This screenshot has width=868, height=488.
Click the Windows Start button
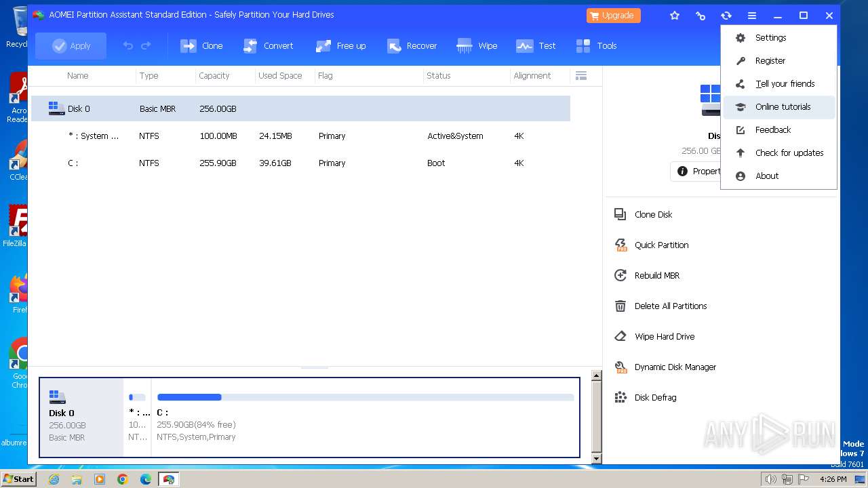pos(18,479)
